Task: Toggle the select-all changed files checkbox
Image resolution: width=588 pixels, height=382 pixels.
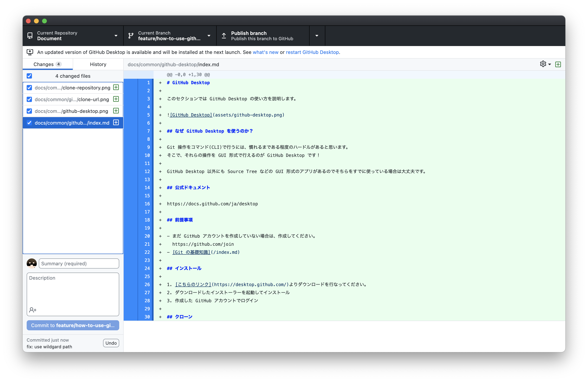Action: click(x=30, y=76)
